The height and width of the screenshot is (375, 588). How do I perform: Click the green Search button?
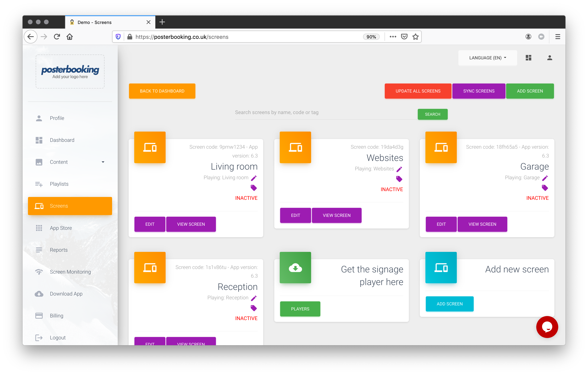point(432,114)
